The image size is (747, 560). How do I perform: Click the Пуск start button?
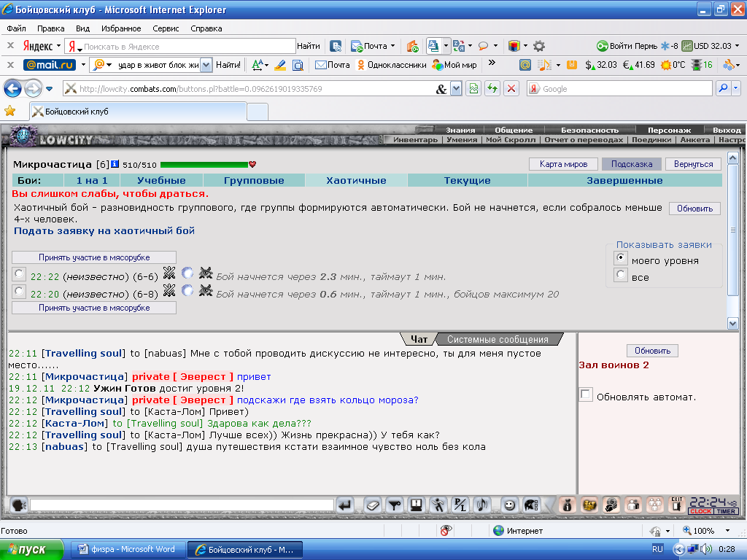(x=31, y=550)
